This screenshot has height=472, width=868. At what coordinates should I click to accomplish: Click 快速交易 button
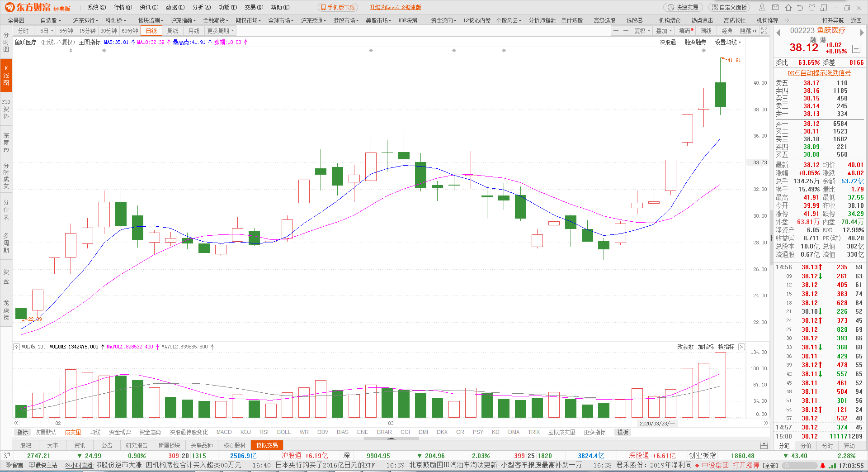click(x=684, y=7)
